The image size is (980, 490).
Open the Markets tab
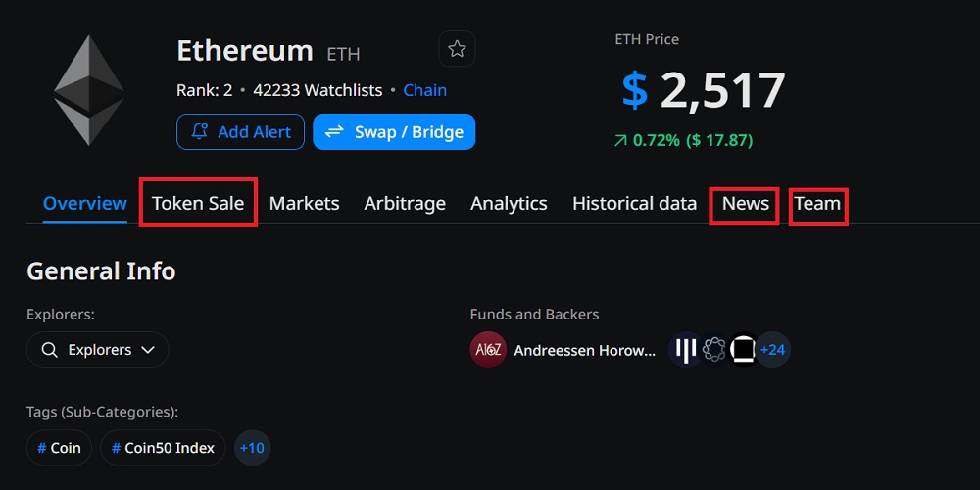coord(304,204)
